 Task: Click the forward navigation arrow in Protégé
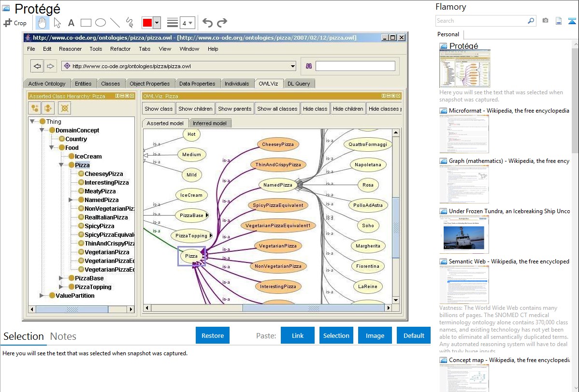50,66
